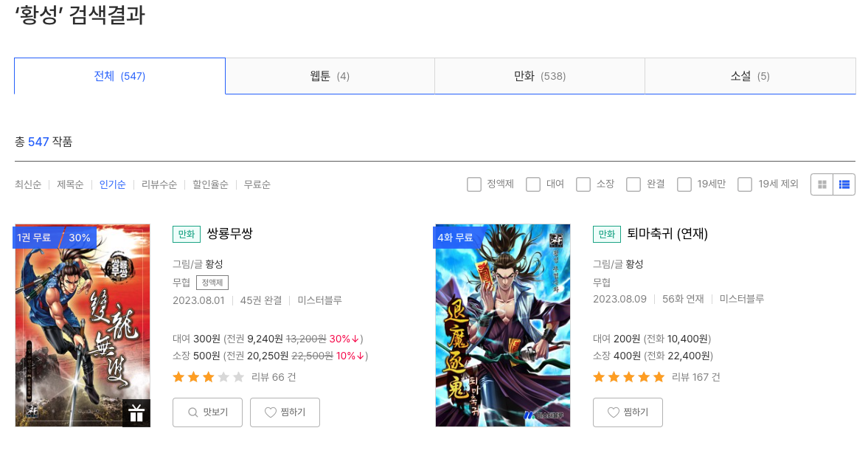This screenshot has width=868, height=456.
Task: Sort by 리뷰수순
Action: click(159, 184)
